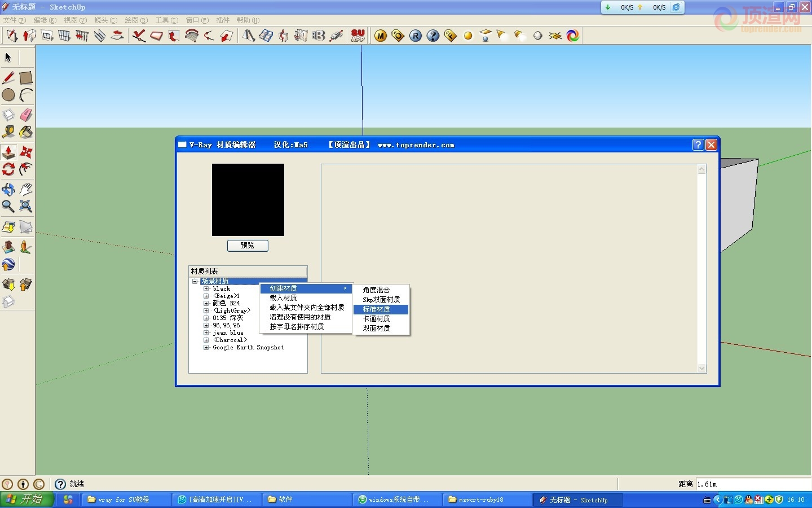Select 按字母名排序材质 menu entry
The image size is (812, 508).
click(306, 327)
